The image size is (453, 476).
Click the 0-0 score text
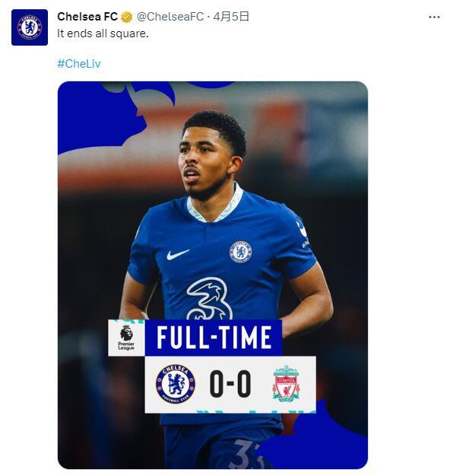[230, 384]
